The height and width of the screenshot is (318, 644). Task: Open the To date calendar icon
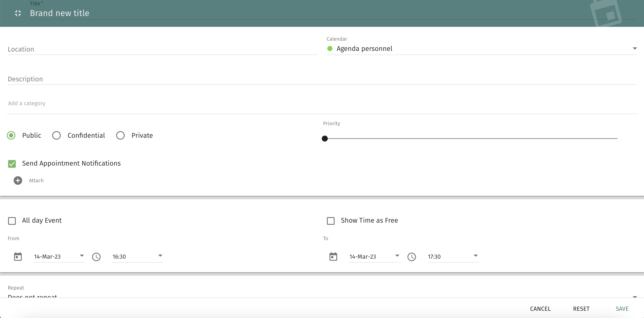coord(333,257)
